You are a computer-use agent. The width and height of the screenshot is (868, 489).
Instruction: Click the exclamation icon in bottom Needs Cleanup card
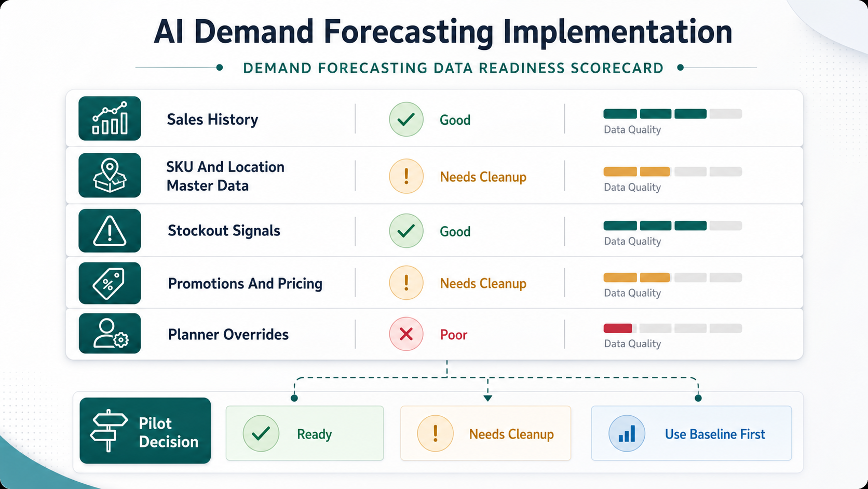pyautogui.click(x=435, y=433)
